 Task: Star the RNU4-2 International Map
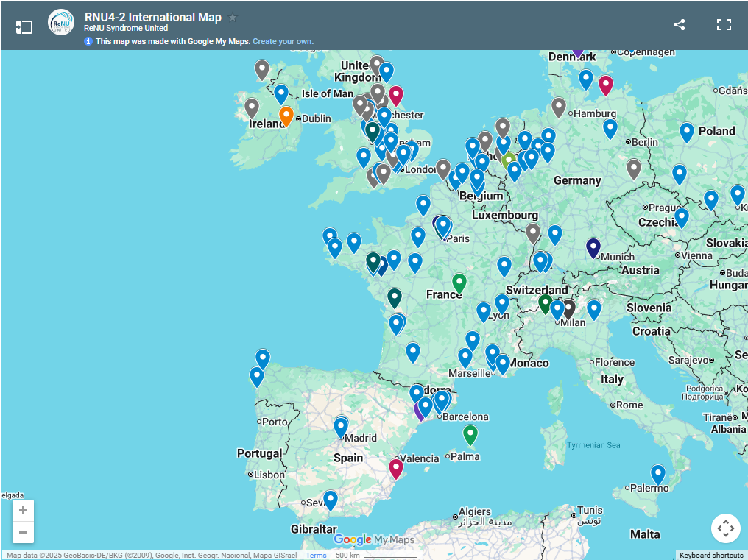233,18
